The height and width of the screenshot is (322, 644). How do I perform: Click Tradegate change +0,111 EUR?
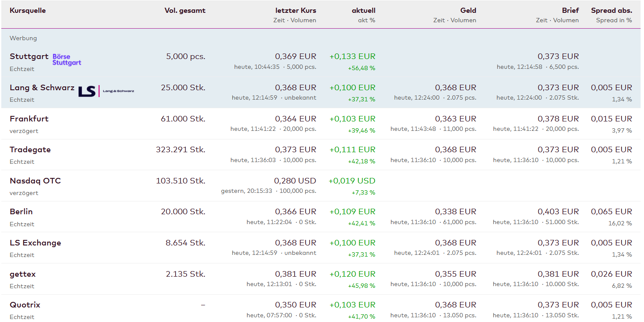tap(352, 150)
